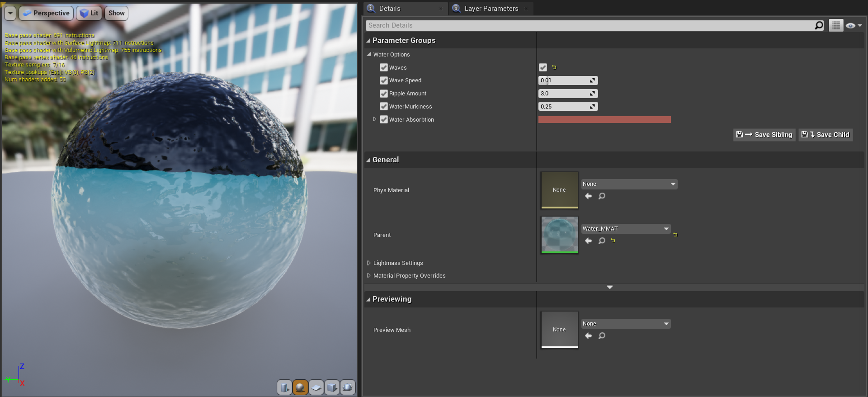This screenshot has height=397, width=868.
Task: Reset Waves value to default arrow
Action: click(x=554, y=67)
